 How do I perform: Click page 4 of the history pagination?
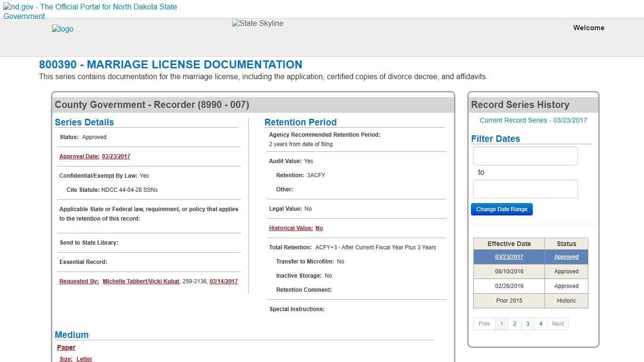pos(540,324)
